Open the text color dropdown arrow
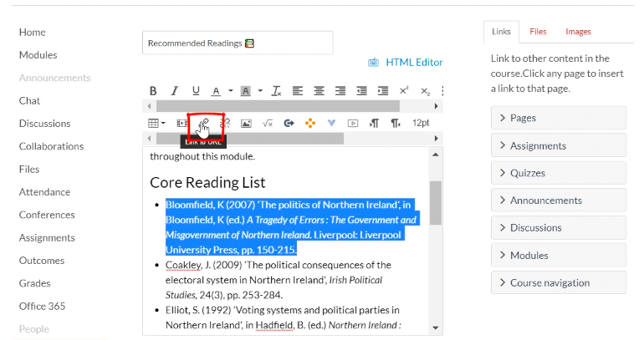 (229, 91)
